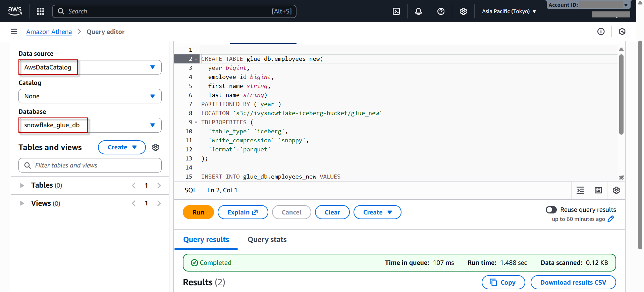Viewport: 644px width, 292px height.
Task: Format the query with the indent icon
Action: tap(580, 190)
